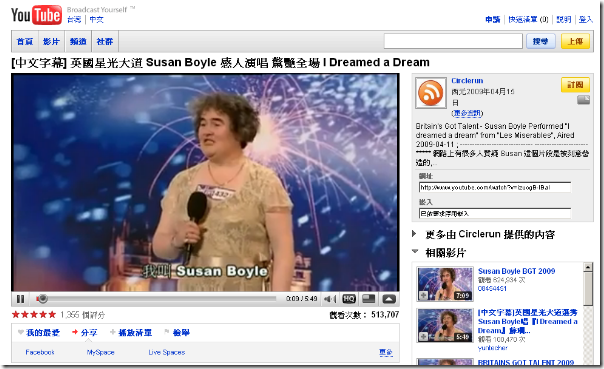
Task: Open the Share tab under the video
Action: (x=85, y=332)
